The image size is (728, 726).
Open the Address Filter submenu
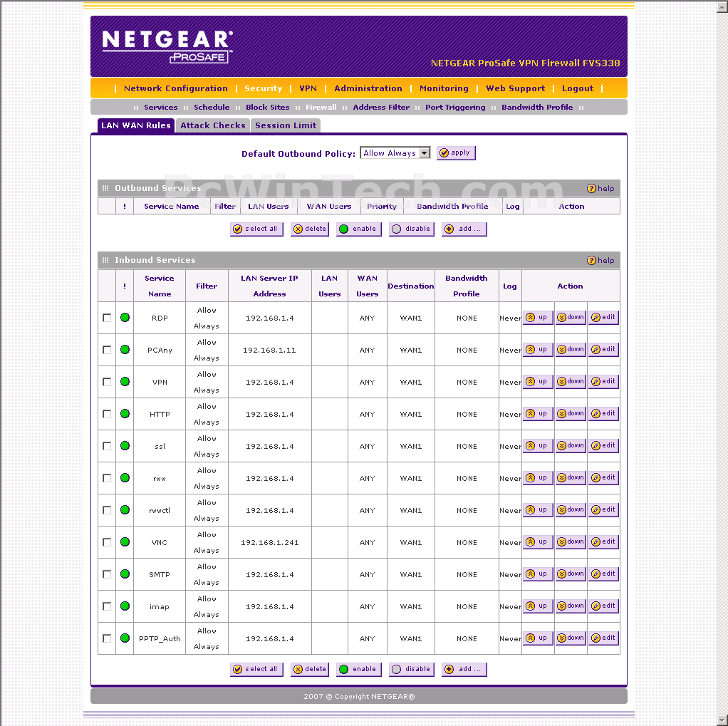pyautogui.click(x=381, y=108)
